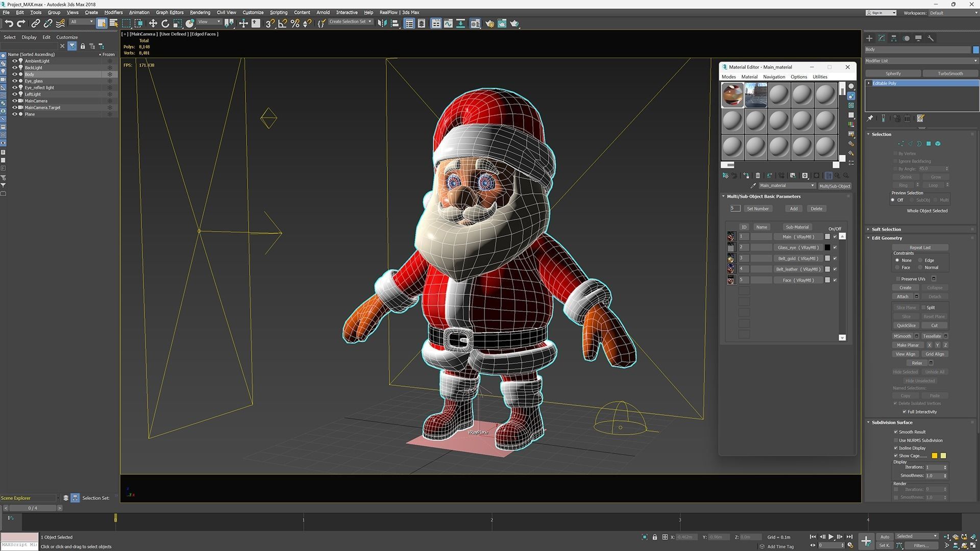
Task: Click the Redo arrow in main toolbar
Action: click(x=21, y=23)
